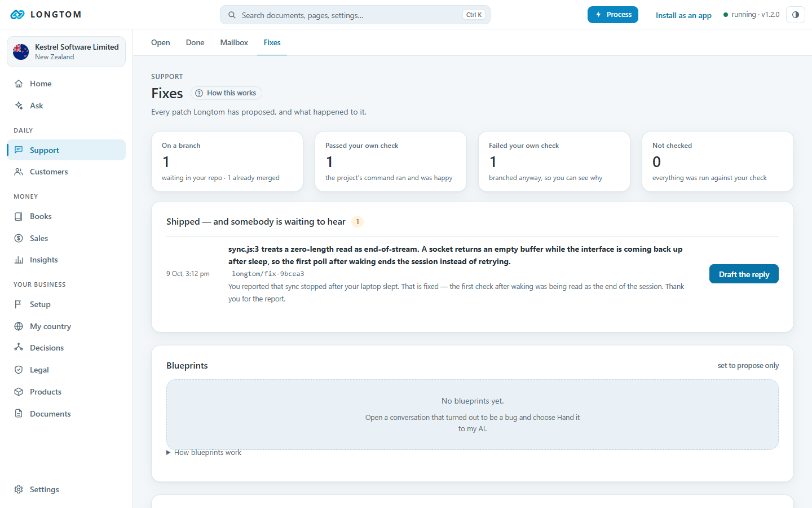
Task: Switch to the Done tab
Action: pos(195,42)
